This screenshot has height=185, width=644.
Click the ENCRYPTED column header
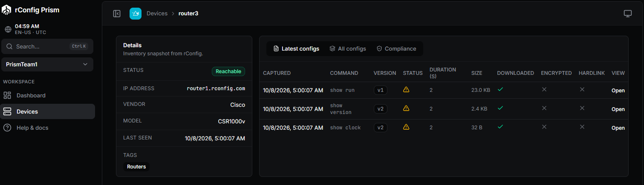click(x=556, y=73)
